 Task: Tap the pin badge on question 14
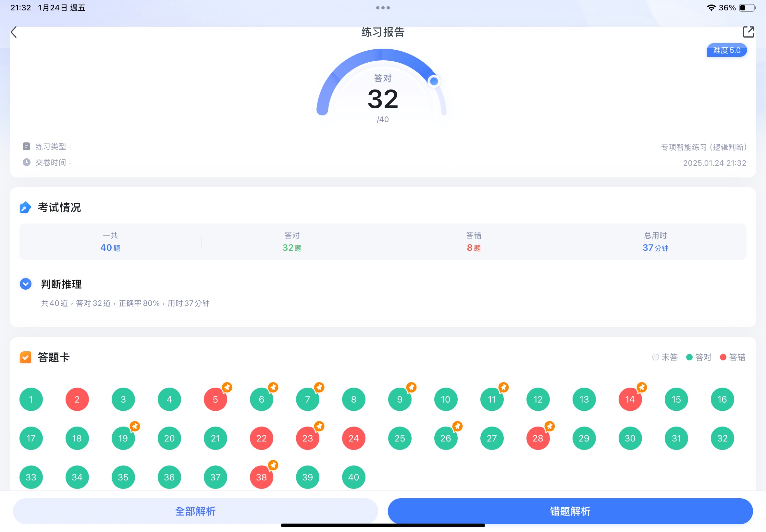coord(642,387)
